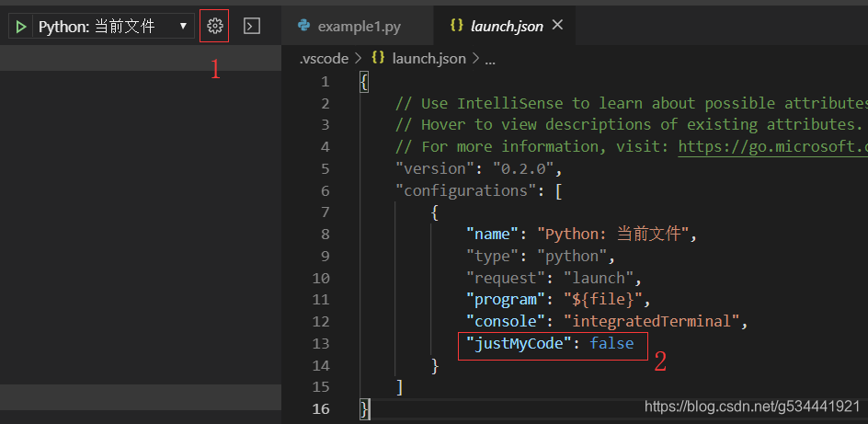Click the "integratedTerminal" value

click(652, 322)
